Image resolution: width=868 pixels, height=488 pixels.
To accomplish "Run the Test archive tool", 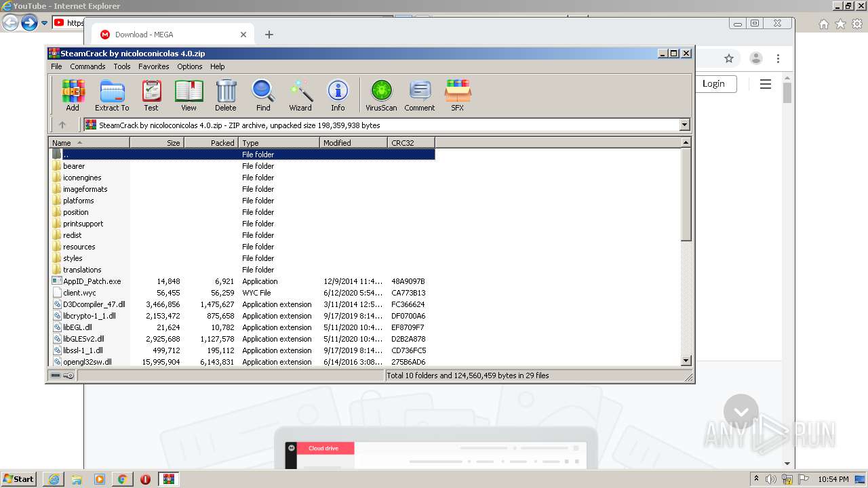I will [151, 95].
